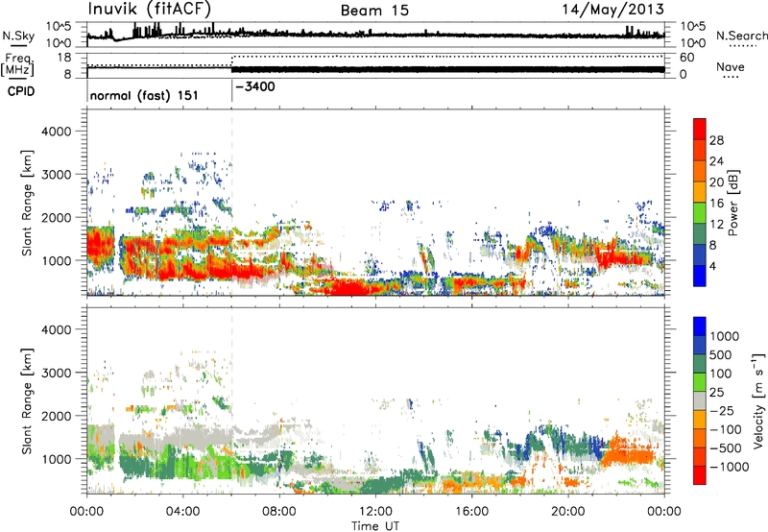768x532 pixels.
Task: Click the 'Inuvik (fitACF)' title text
Action: pyautogui.click(x=150, y=10)
